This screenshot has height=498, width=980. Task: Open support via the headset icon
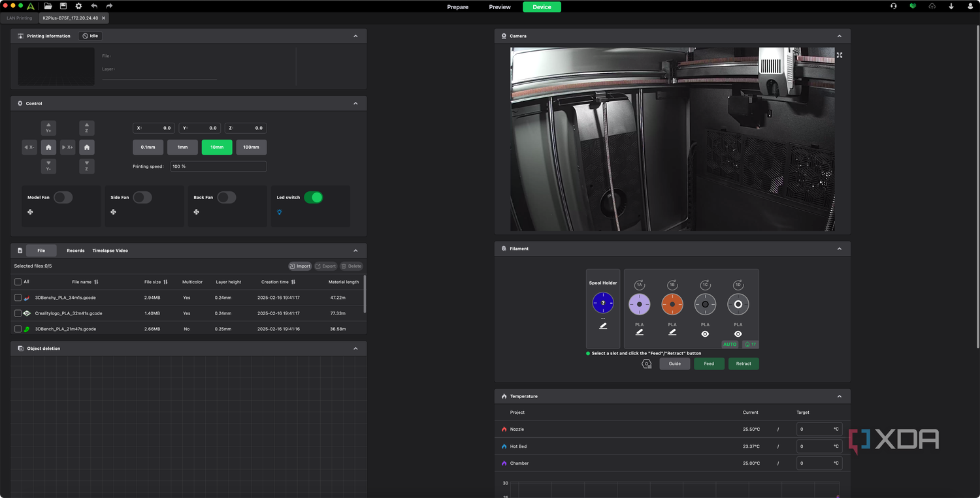coord(894,6)
